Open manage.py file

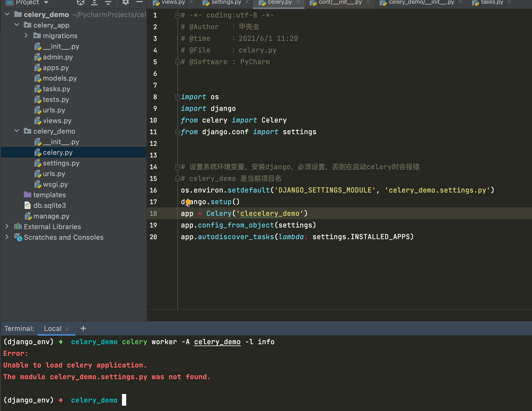[x=51, y=216]
